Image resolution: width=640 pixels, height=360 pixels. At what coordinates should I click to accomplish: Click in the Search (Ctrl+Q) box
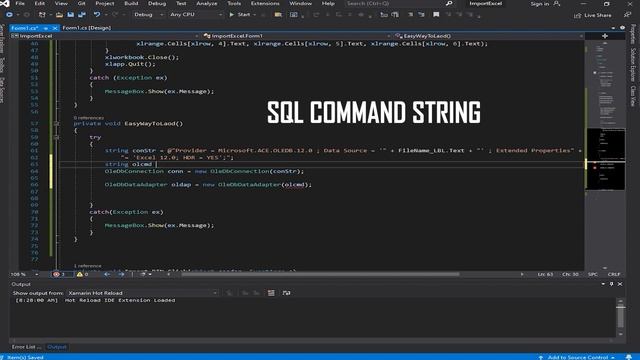395,3
